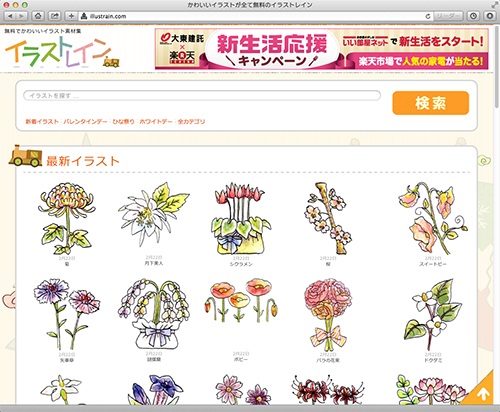Open the chrysanthemum (菊) illustration

tap(67, 218)
